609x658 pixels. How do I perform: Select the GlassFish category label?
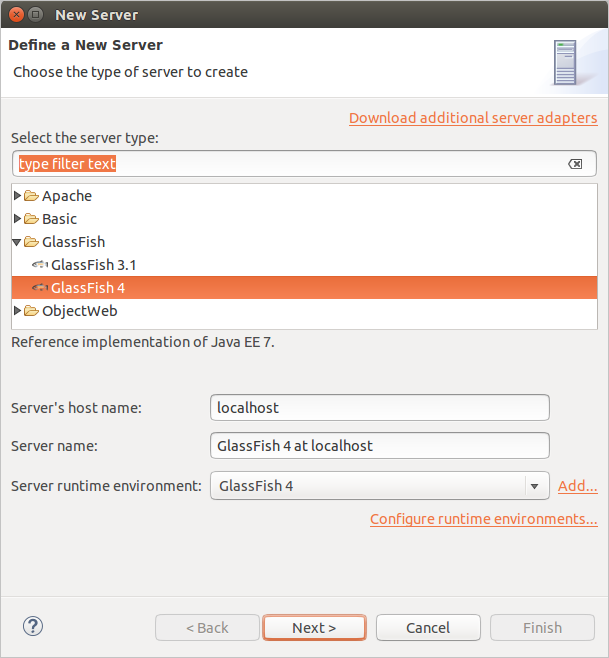pyautogui.click(x=73, y=242)
